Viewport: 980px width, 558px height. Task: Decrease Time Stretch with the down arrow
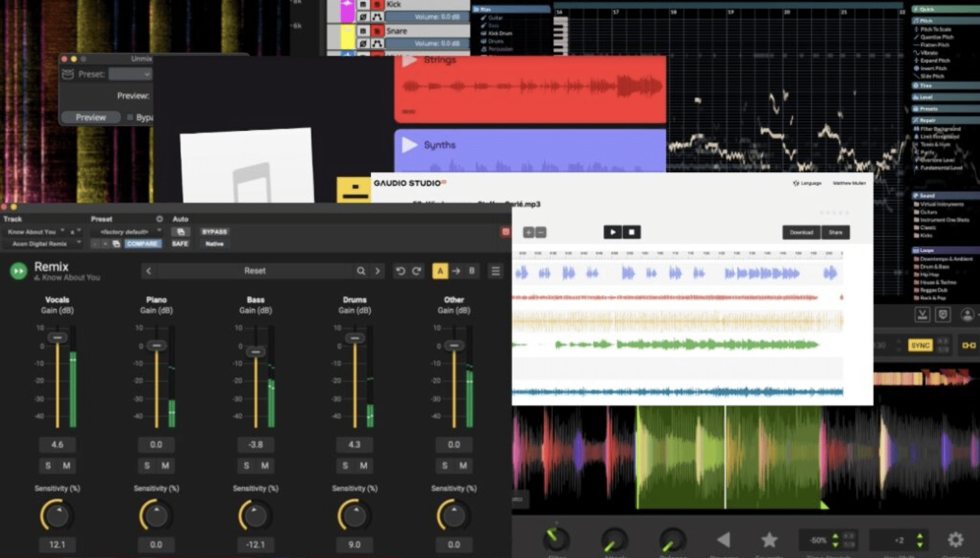[835, 544]
